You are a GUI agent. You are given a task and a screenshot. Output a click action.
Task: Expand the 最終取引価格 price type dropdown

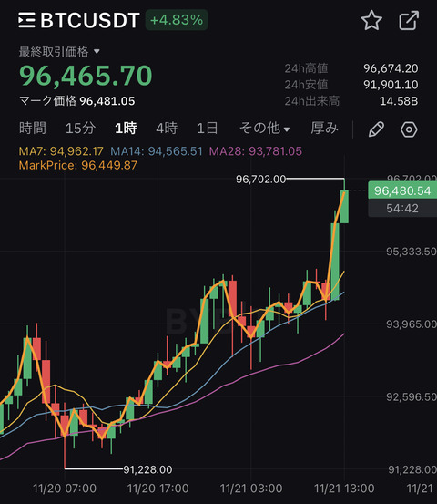coord(59,51)
